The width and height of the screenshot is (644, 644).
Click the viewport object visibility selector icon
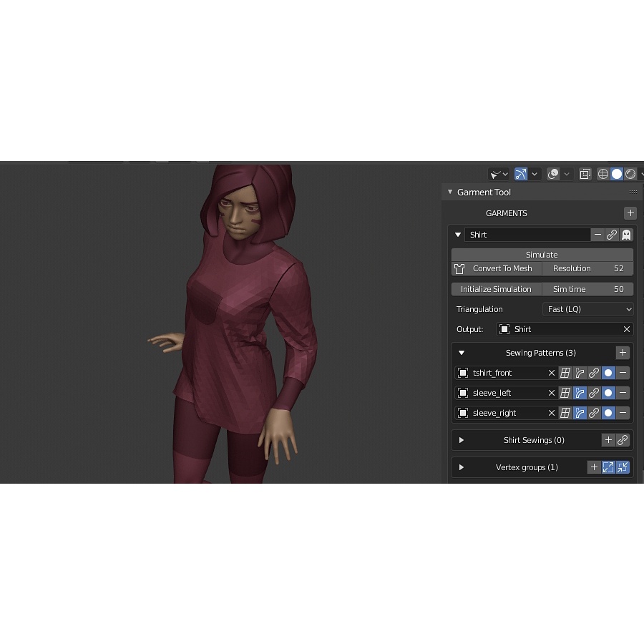495,174
